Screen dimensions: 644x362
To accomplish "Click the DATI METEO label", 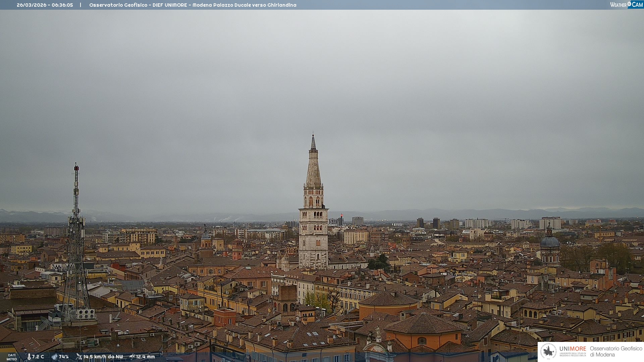I will click(x=12, y=357).
